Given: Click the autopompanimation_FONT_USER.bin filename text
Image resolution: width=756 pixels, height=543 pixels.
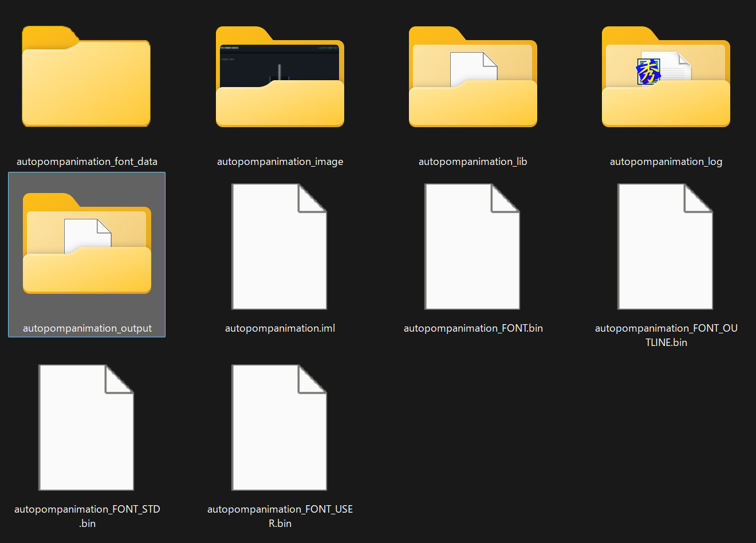Looking at the screenshot, I should (280, 516).
